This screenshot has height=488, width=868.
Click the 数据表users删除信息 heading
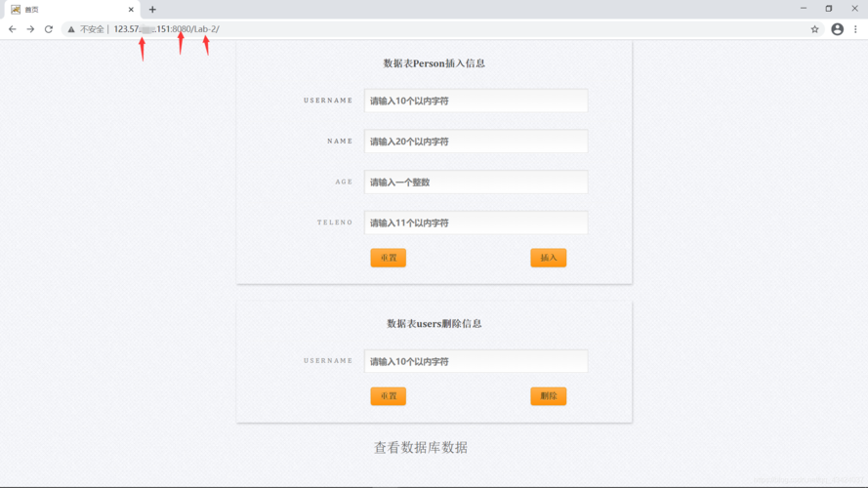coord(434,324)
